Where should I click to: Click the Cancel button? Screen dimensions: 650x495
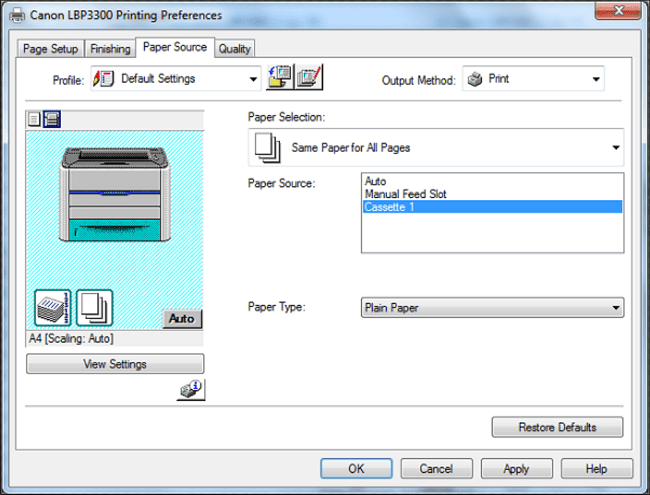click(x=436, y=468)
